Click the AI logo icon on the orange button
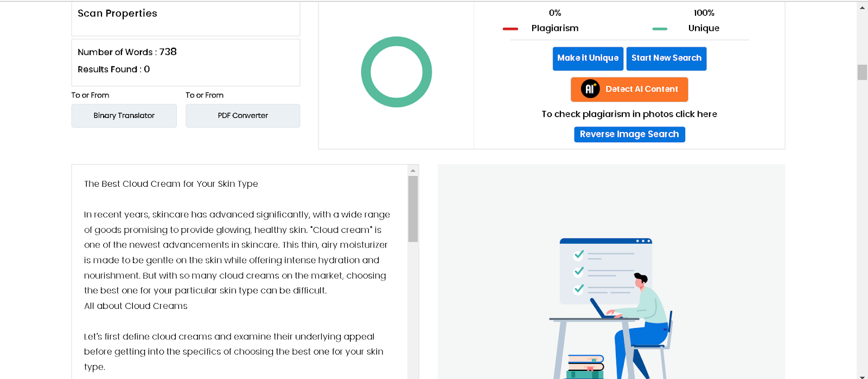Image resolution: width=868 pixels, height=379 pixels. [590, 89]
